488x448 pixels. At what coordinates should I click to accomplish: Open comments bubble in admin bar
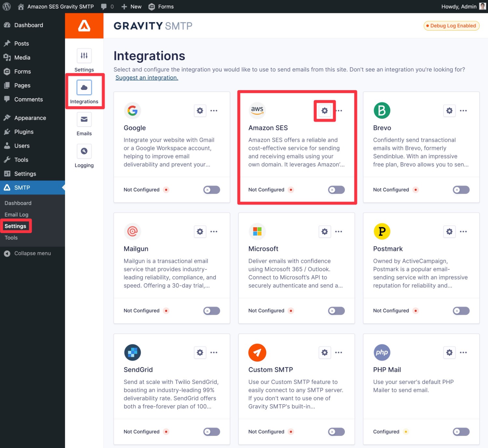point(107,7)
